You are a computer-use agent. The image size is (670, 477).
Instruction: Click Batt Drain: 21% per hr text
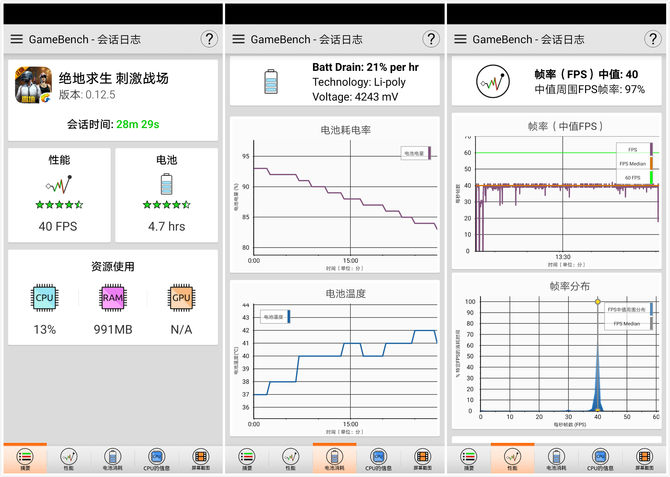click(x=365, y=67)
